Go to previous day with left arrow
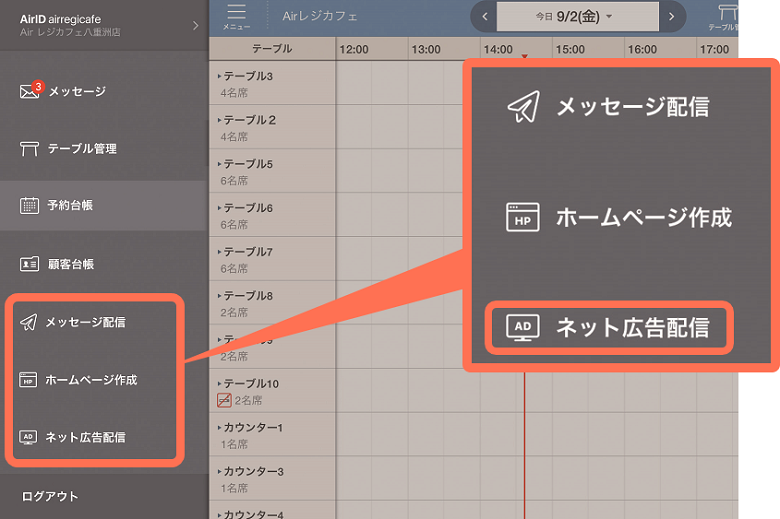This screenshot has height=519, width=780. point(485,16)
